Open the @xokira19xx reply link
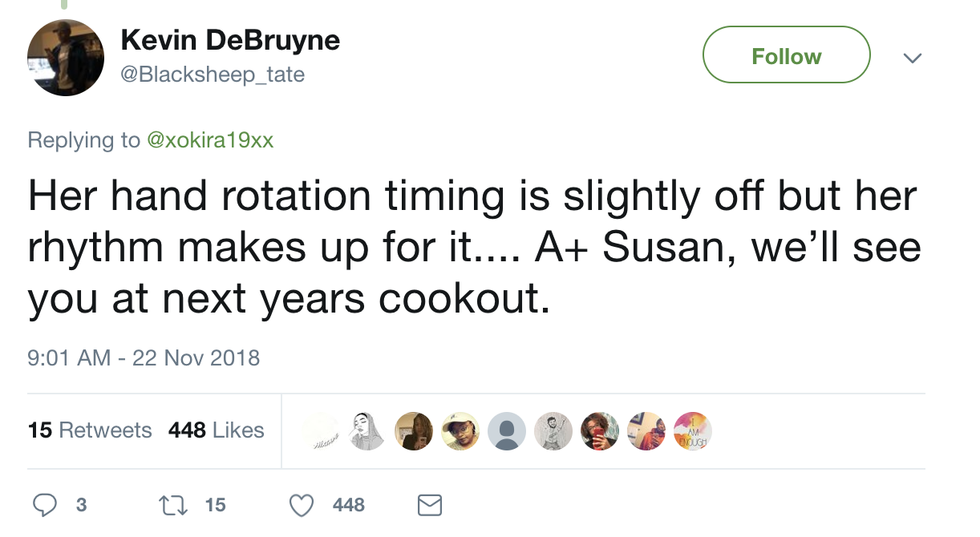This screenshot has height=537, width=980. (x=209, y=140)
